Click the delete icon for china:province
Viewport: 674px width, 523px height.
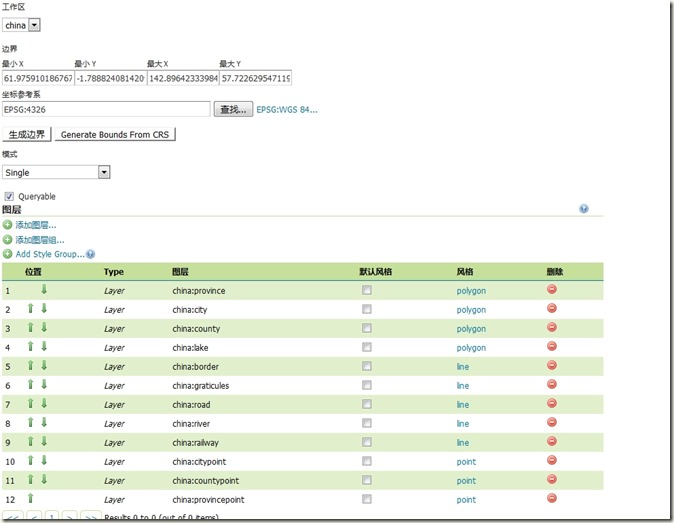tap(551, 290)
